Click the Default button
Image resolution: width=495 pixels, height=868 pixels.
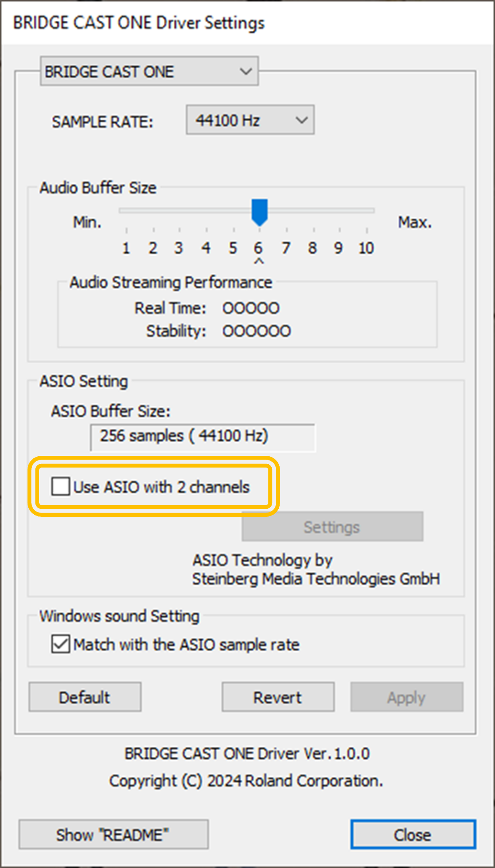tap(84, 697)
